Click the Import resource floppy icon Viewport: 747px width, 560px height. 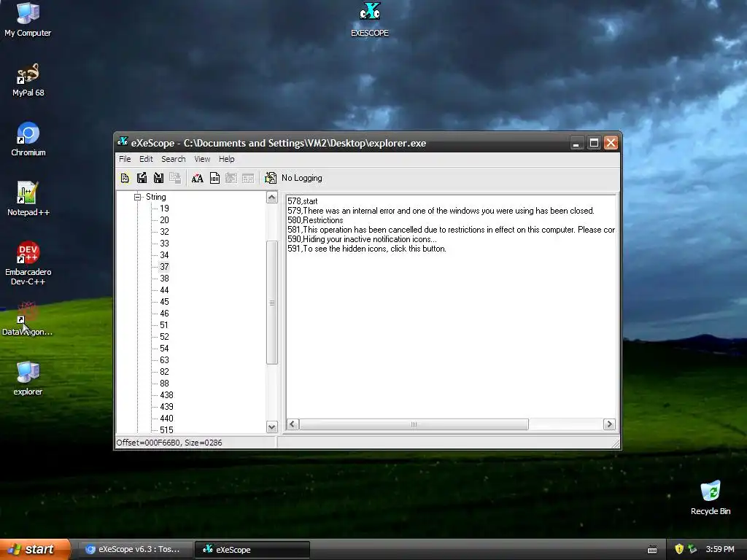(x=158, y=178)
